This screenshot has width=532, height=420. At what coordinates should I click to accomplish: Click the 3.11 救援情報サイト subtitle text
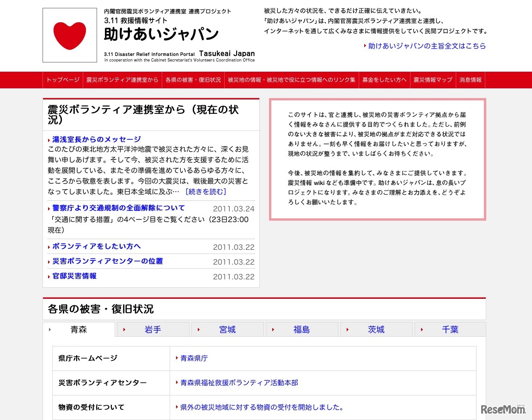[136, 20]
